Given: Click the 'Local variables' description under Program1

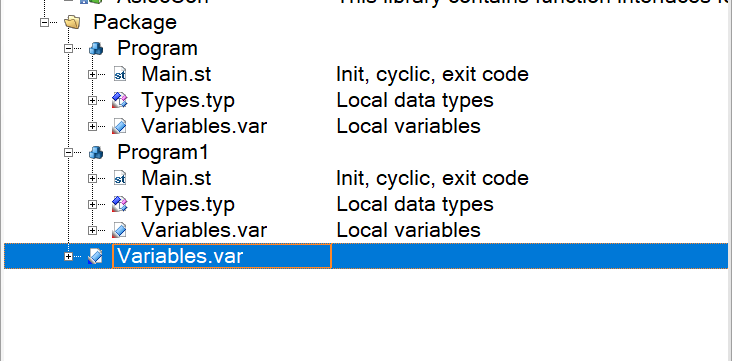Looking at the screenshot, I should point(408,230).
